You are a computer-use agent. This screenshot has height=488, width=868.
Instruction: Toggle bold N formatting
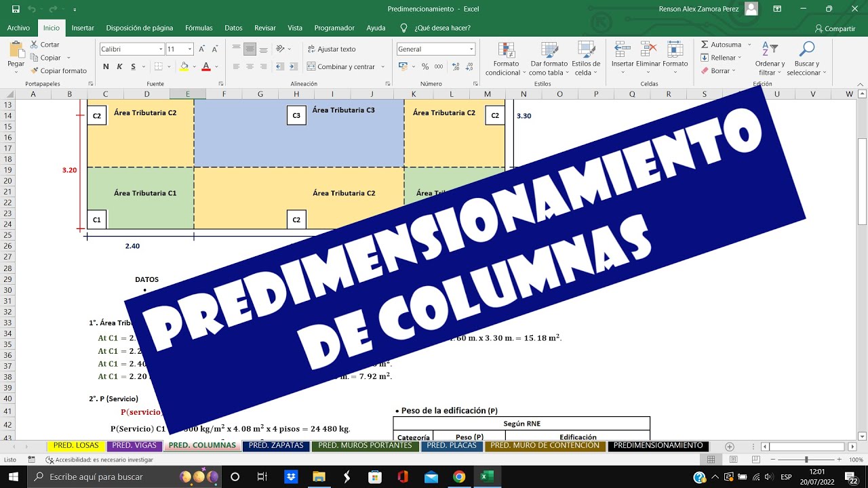pos(106,66)
